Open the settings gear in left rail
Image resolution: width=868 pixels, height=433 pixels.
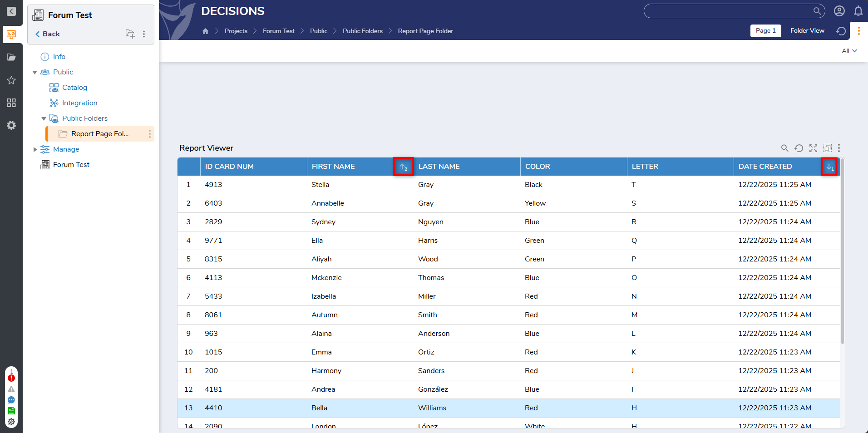pyautogui.click(x=11, y=125)
